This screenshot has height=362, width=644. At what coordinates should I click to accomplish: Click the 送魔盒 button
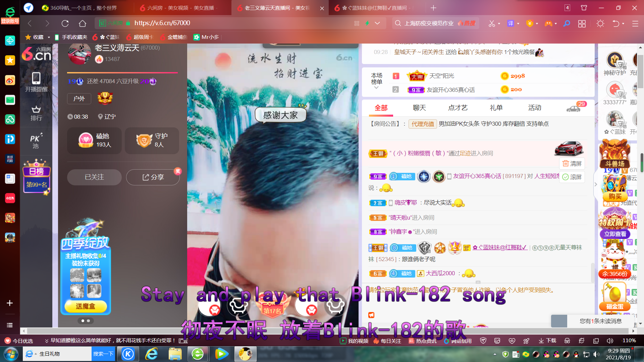[x=86, y=306]
